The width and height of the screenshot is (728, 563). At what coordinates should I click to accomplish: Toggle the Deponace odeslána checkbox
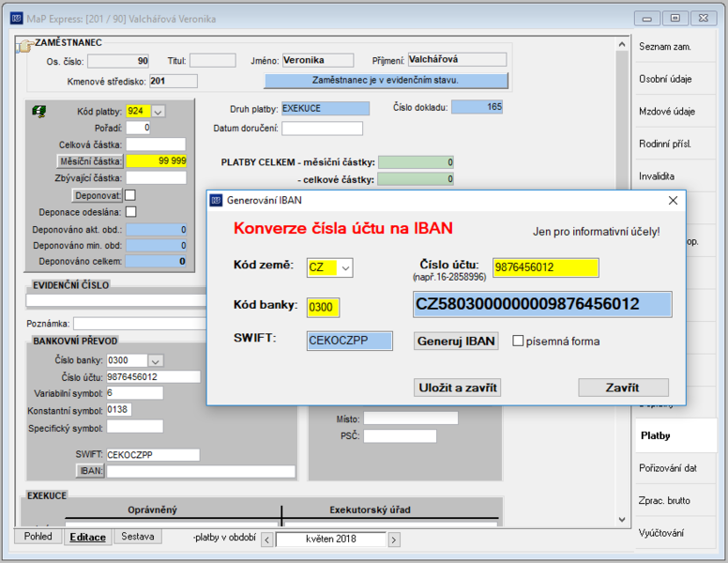(131, 212)
